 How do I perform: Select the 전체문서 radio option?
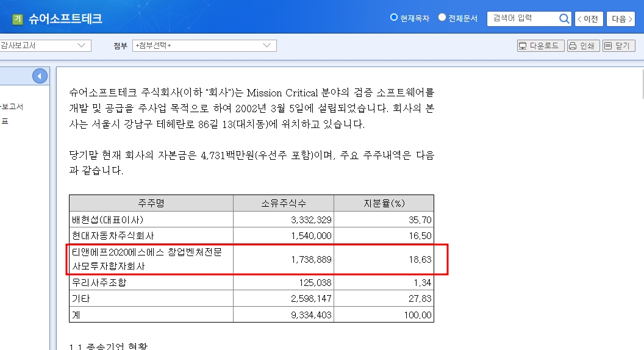point(442,18)
